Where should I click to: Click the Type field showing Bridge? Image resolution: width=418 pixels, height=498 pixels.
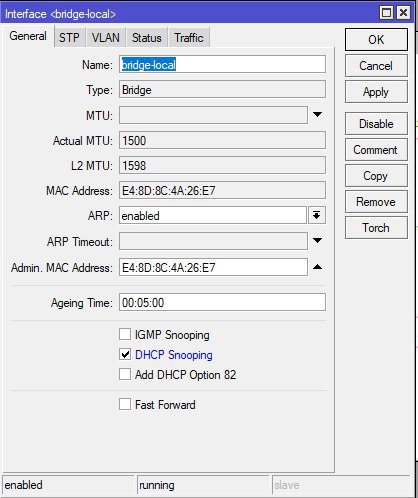click(x=222, y=90)
